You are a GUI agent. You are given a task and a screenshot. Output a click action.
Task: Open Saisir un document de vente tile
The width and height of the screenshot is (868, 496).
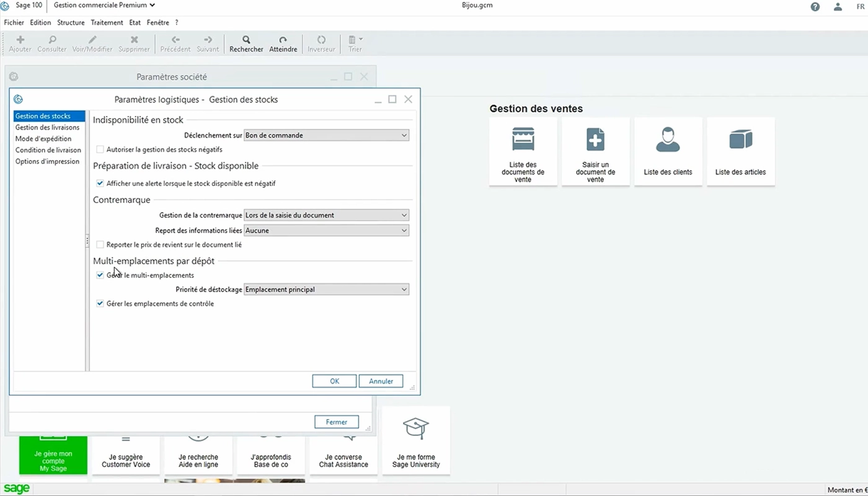click(595, 151)
